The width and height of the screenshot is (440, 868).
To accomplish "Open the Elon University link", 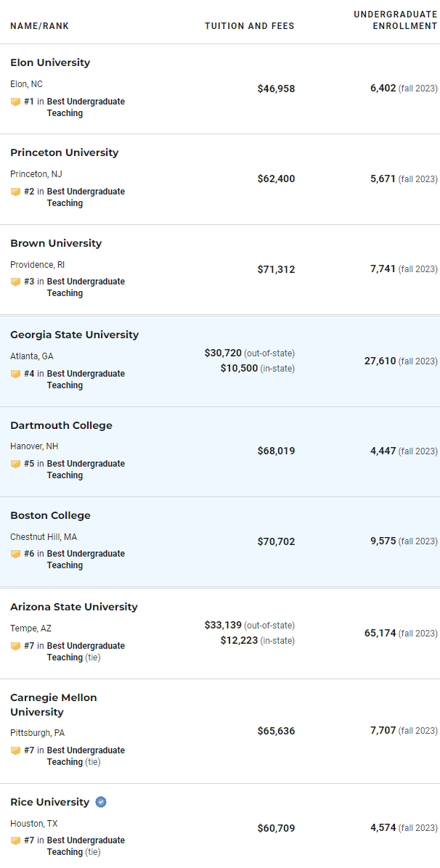I will (50, 62).
